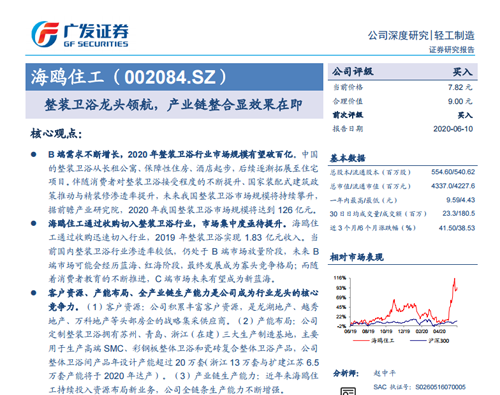Click the bullet heading 海鸥住工通过收购切入整装卫浴行业
The height and width of the screenshot is (395, 500).
click(167, 224)
